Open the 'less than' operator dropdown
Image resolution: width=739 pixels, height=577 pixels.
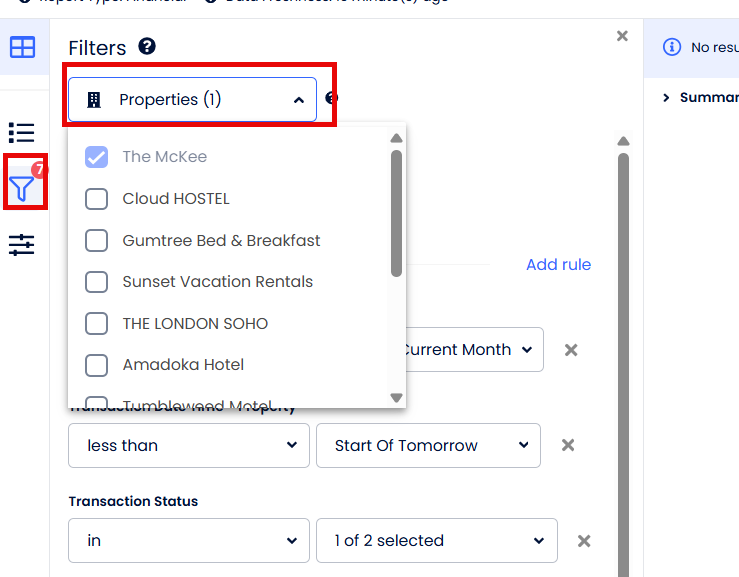(x=188, y=445)
